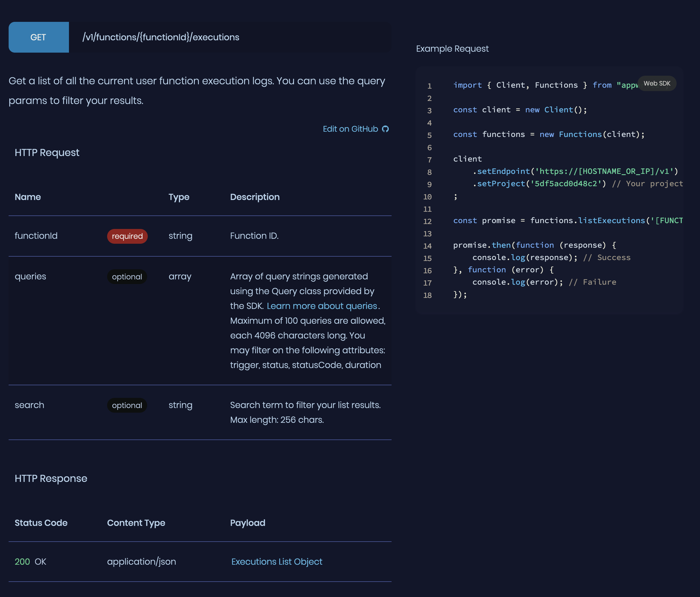Click the Web SDK badge on code block
This screenshot has width=700, height=597.
coord(656,83)
